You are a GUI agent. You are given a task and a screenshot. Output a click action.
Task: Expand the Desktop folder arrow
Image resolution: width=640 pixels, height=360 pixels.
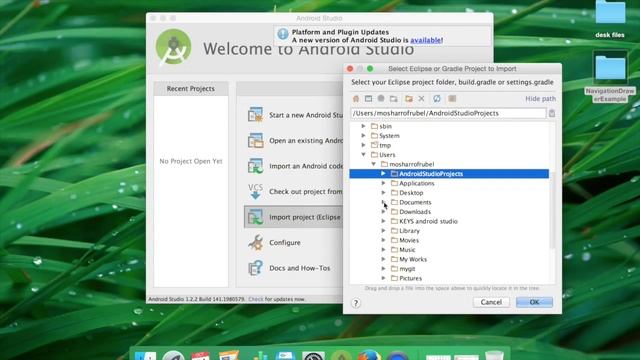[x=383, y=193]
